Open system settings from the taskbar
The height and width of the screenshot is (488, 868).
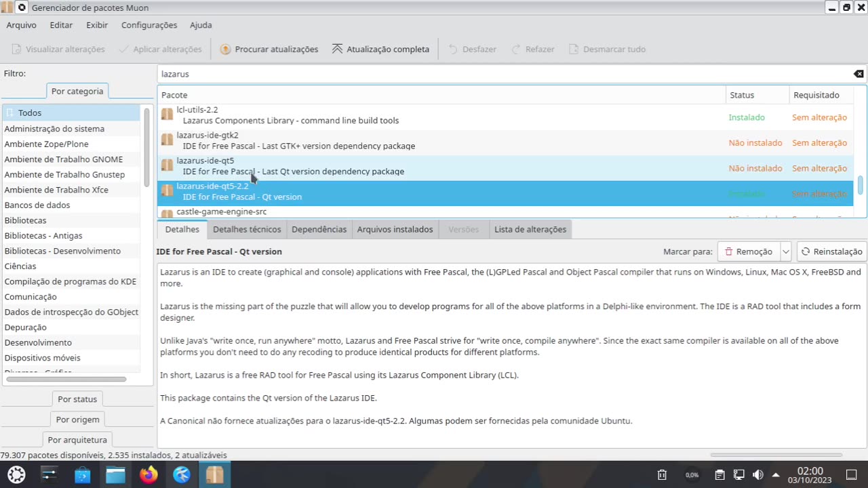[49, 474]
